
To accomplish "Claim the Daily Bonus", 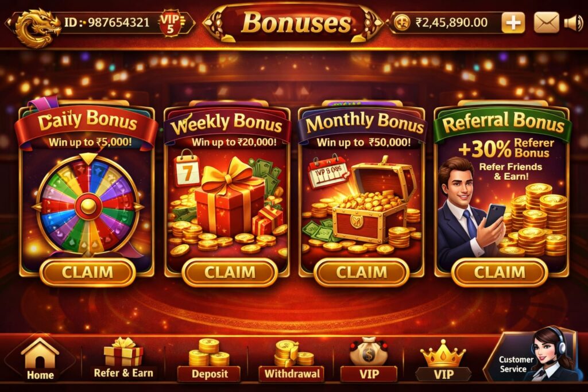I will pyautogui.click(x=87, y=273).
